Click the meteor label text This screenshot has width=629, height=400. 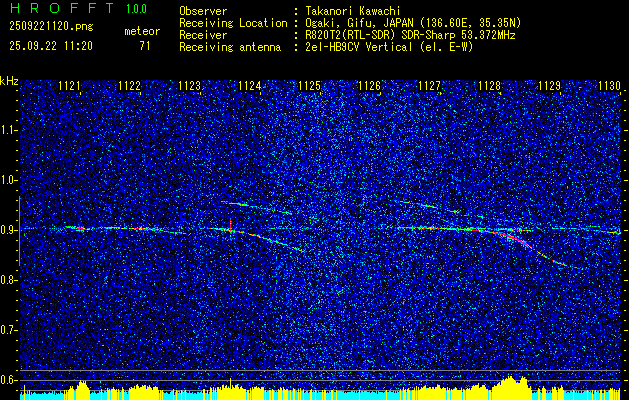click(142, 31)
